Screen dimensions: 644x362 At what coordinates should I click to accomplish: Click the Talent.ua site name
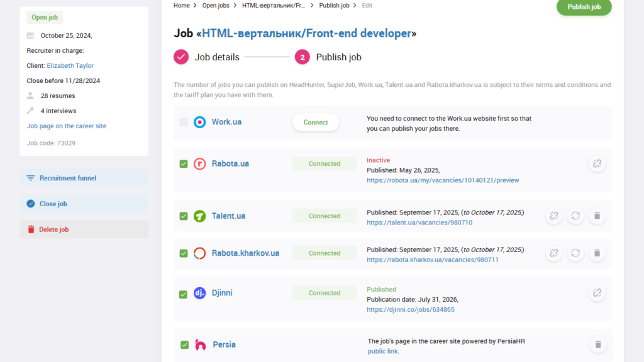click(228, 216)
